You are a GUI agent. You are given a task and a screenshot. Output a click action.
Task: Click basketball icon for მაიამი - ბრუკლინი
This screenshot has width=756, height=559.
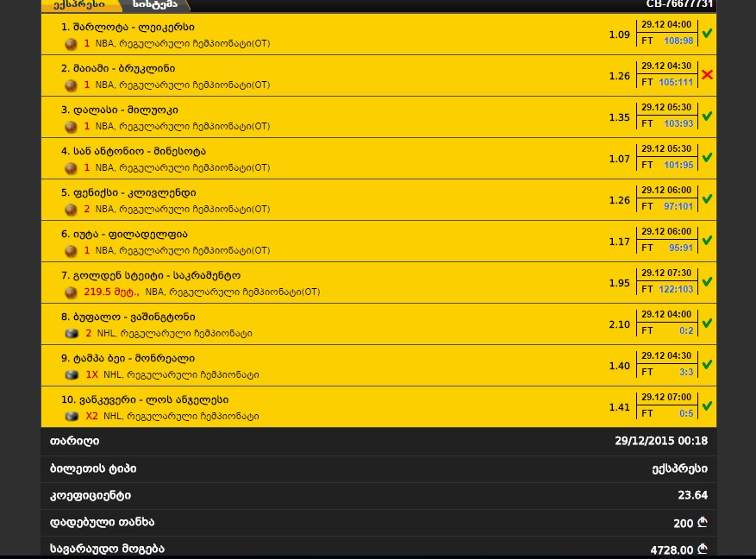click(x=71, y=86)
